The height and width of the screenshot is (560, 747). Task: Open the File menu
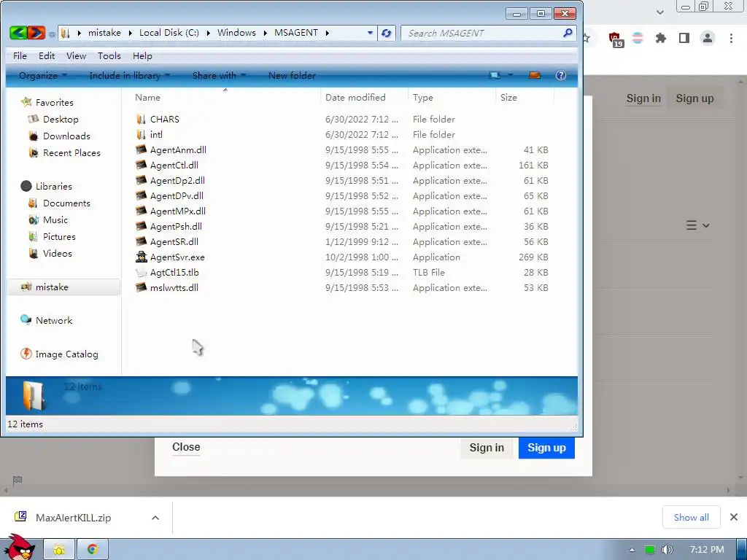click(20, 55)
